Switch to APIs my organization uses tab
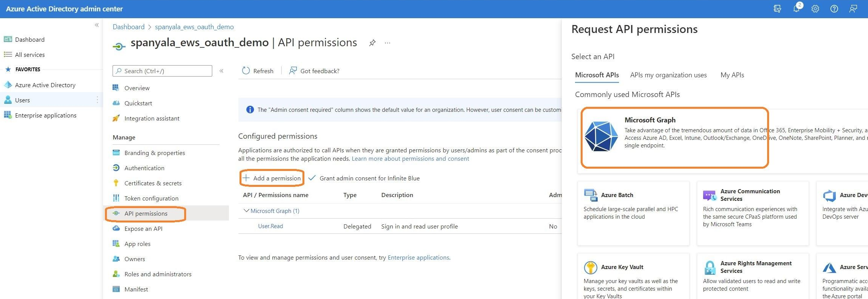The image size is (868, 299). [x=668, y=75]
